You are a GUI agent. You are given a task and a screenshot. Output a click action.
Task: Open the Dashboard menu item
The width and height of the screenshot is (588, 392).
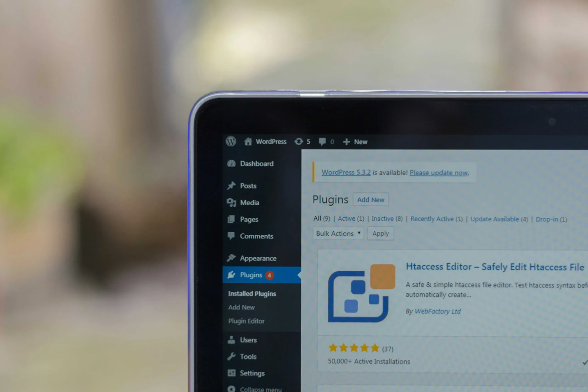[255, 163]
